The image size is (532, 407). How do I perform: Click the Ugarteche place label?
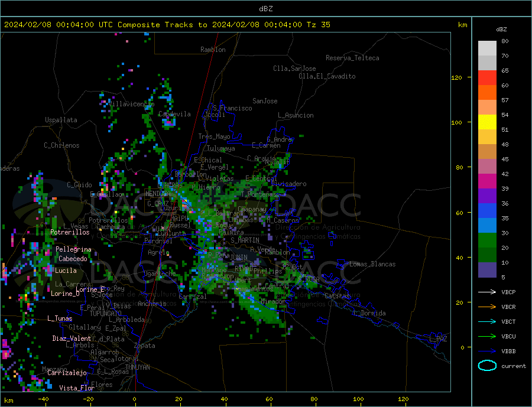(160, 273)
